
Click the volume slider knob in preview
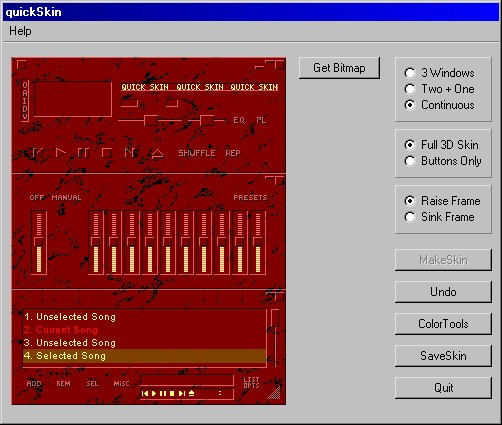pos(151,120)
